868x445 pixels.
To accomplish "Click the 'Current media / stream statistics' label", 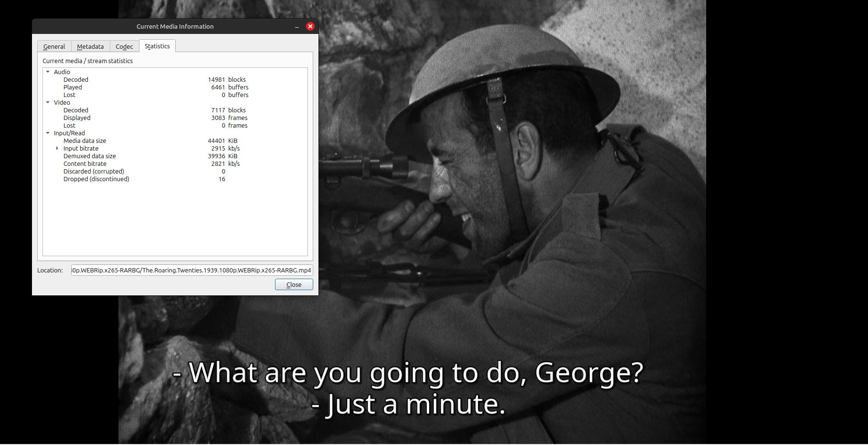I will 88,61.
